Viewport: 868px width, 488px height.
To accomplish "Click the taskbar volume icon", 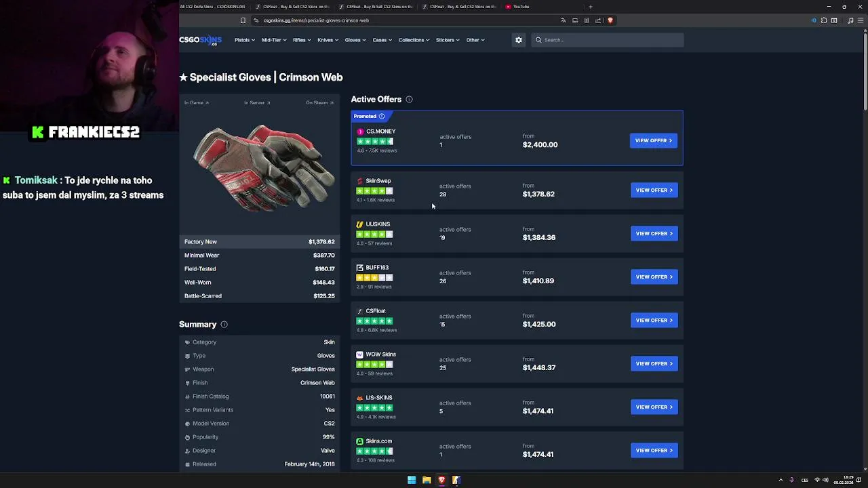I will (825, 480).
